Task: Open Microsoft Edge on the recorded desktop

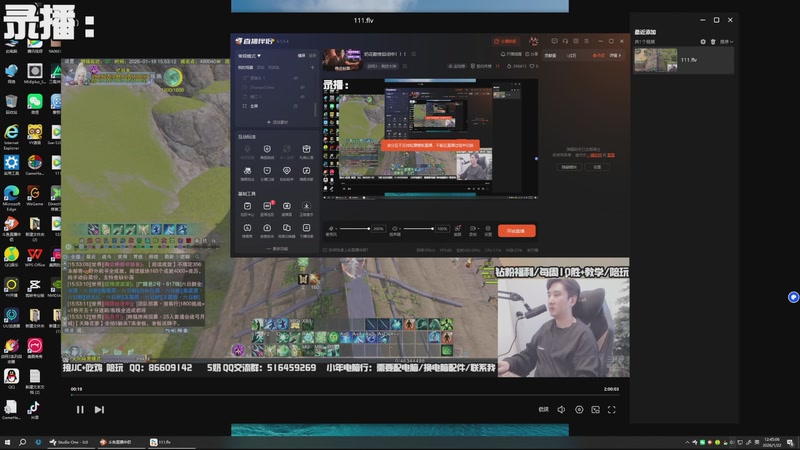Action: point(11,195)
